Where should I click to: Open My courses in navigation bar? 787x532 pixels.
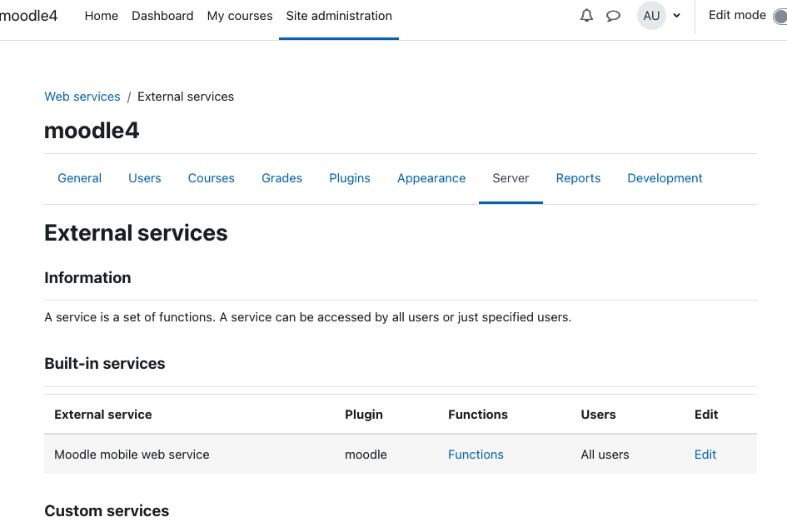coord(240,16)
